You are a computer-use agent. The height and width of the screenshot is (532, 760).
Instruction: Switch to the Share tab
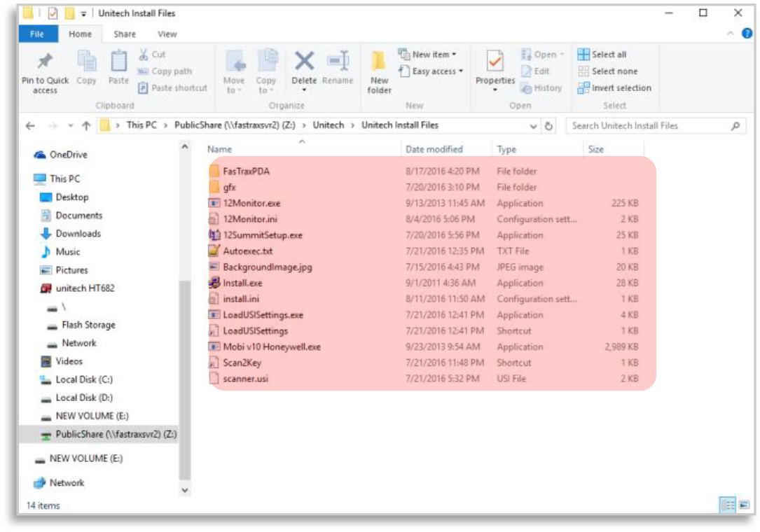click(x=125, y=34)
